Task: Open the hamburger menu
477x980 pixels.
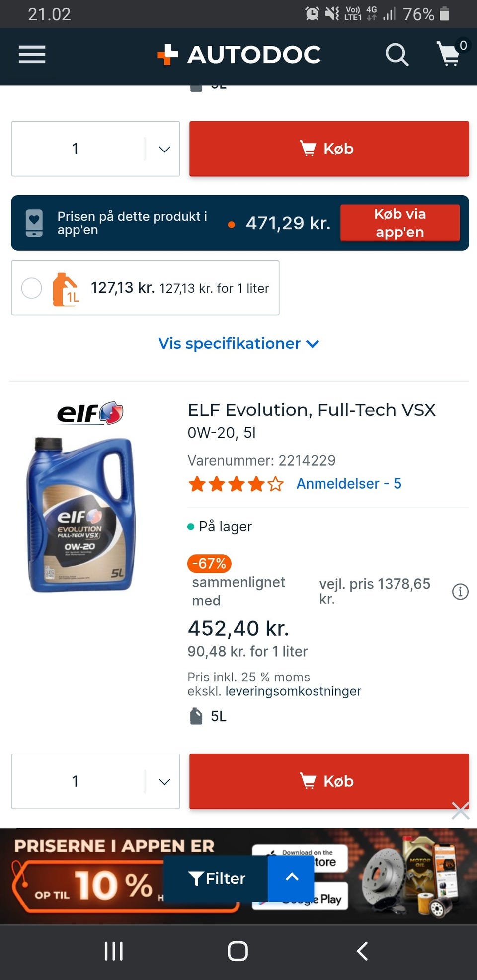Action: click(32, 54)
